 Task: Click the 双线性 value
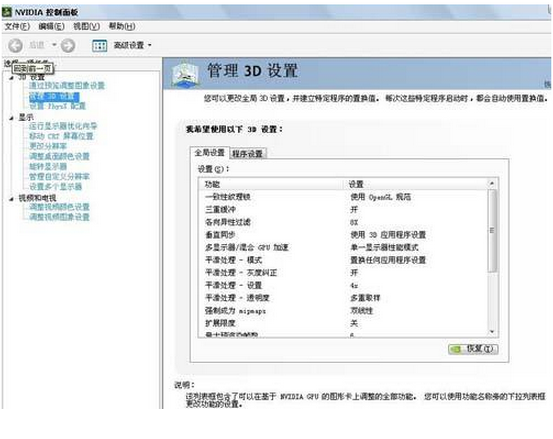point(361,311)
